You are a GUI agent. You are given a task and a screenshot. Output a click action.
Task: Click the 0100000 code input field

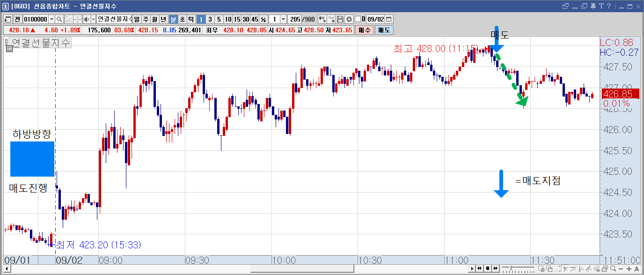coord(36,19)
